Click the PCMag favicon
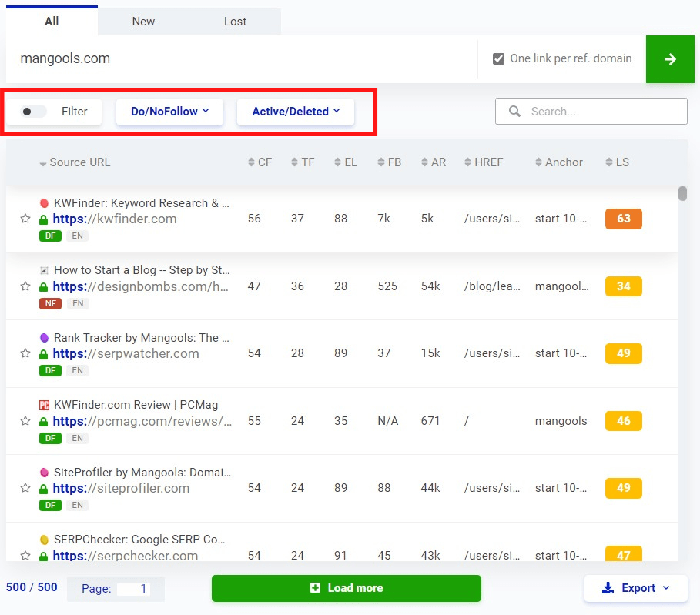The width and height of the screenshot is (700, 615). coord(44,405)
